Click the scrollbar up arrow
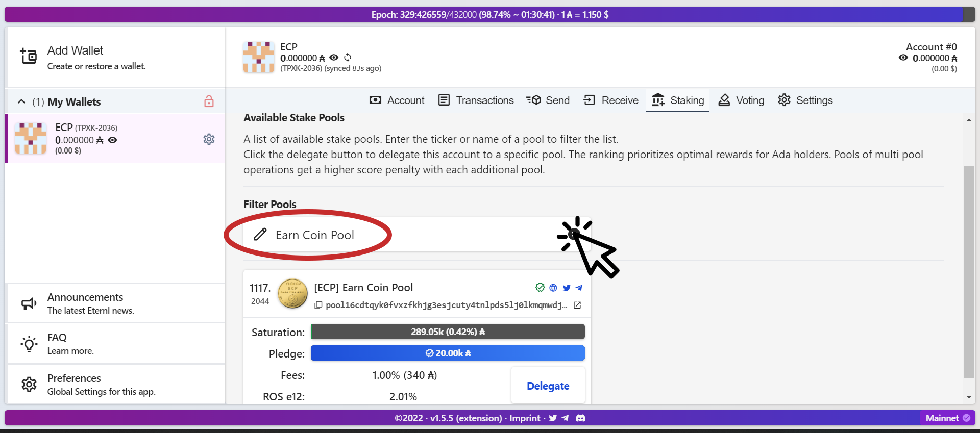Image resolution: width=980 pixels, height=433 pixels. click(x=969, y=120)
